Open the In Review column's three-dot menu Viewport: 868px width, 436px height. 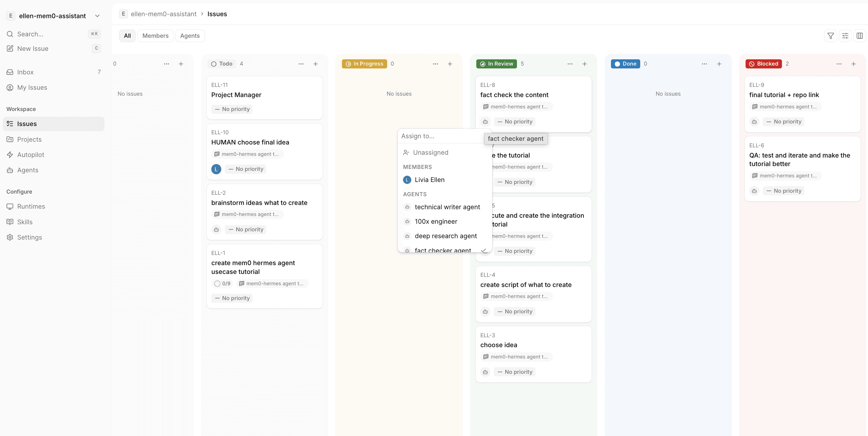click(570, 64)
